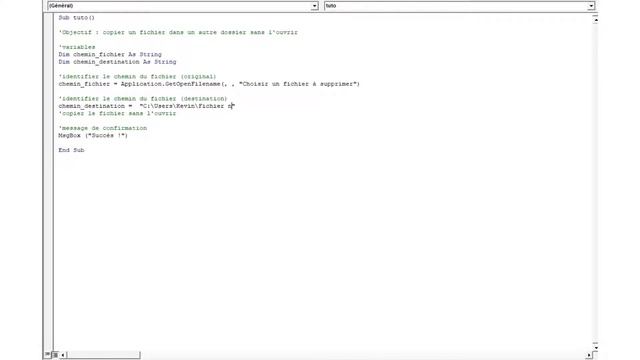Click the vertical scrollbar up arrow

pos(596,20)
